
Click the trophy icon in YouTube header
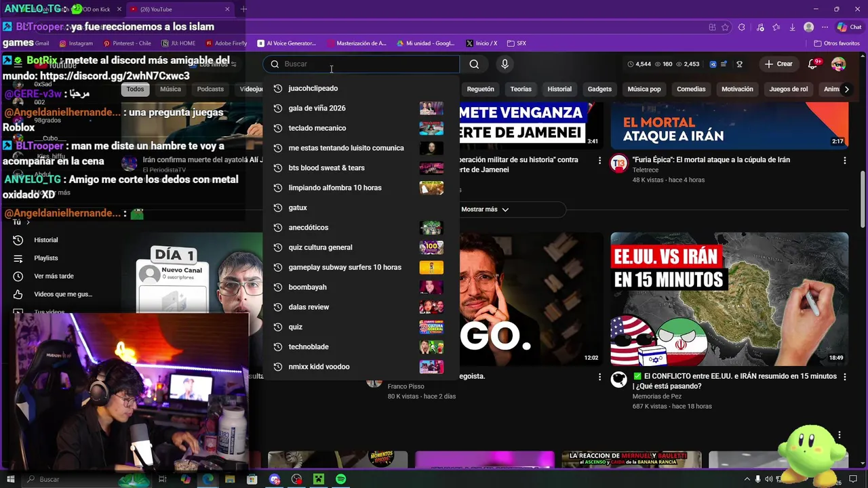(739, 64)
